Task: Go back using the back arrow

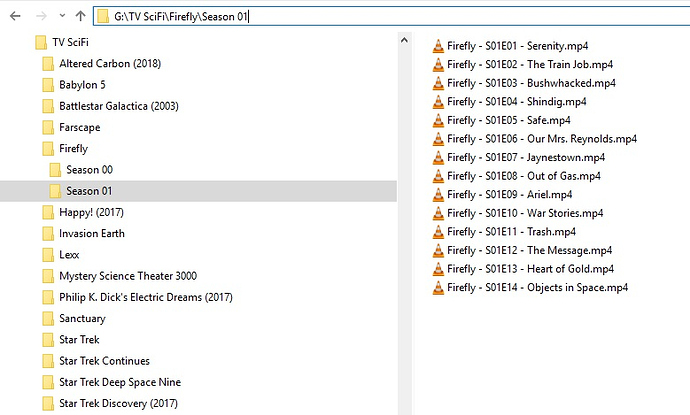Action: (x=15, y=16)
